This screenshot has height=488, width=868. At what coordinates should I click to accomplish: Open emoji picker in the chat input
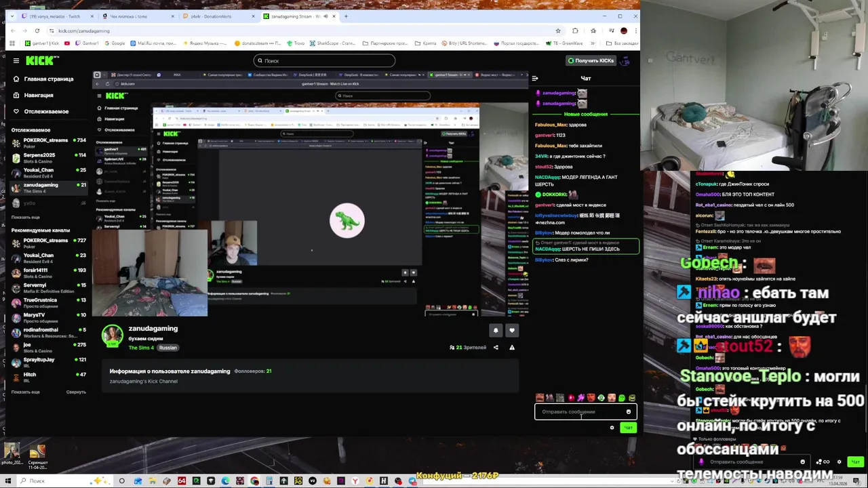pyautogui.click(x=629, y=412)
